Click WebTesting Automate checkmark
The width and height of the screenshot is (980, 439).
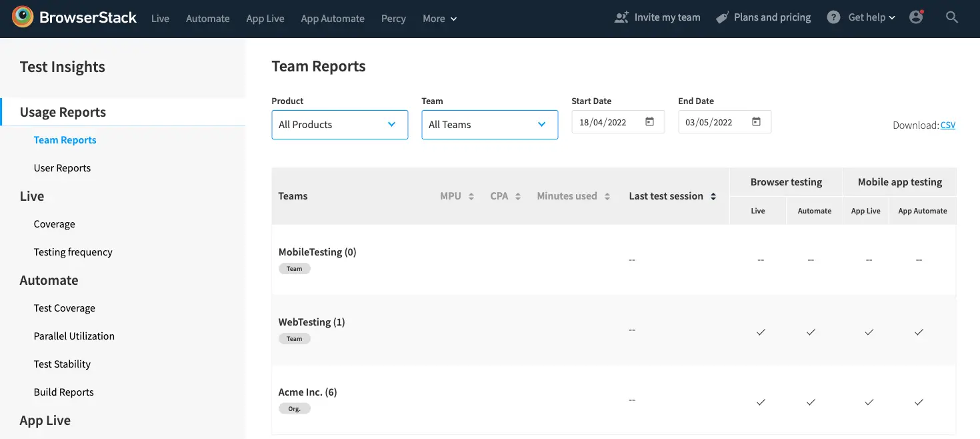[811, 332]
